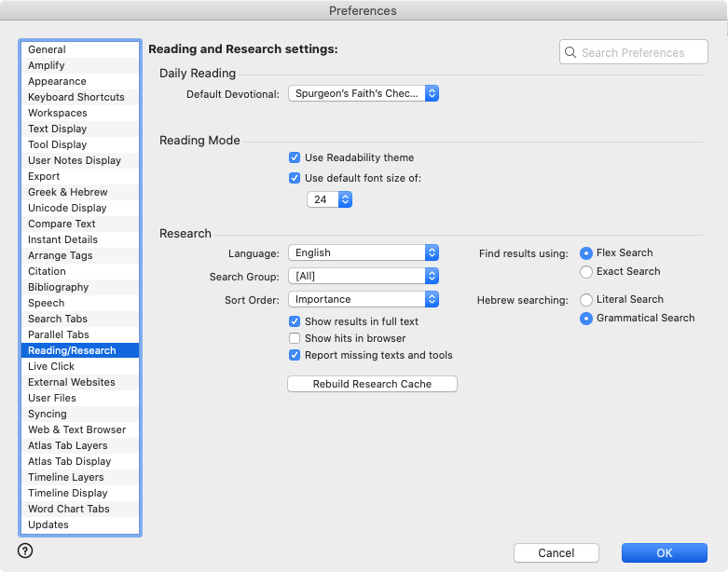Select Exact Search radio button

coord(586,272)
